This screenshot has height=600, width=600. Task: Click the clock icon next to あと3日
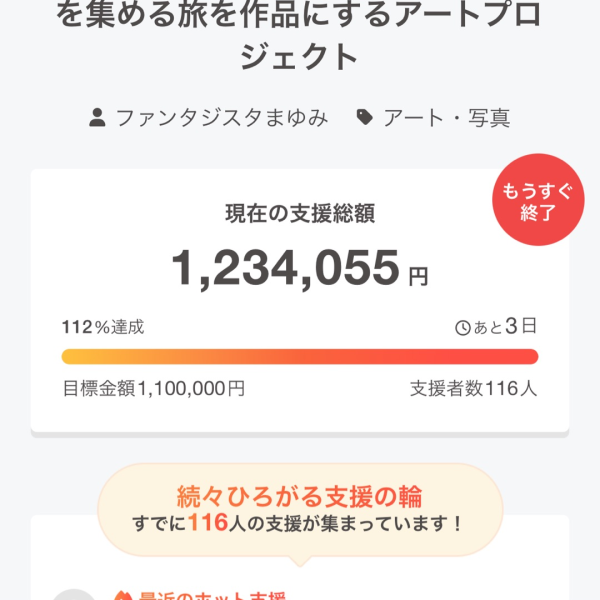463,326
